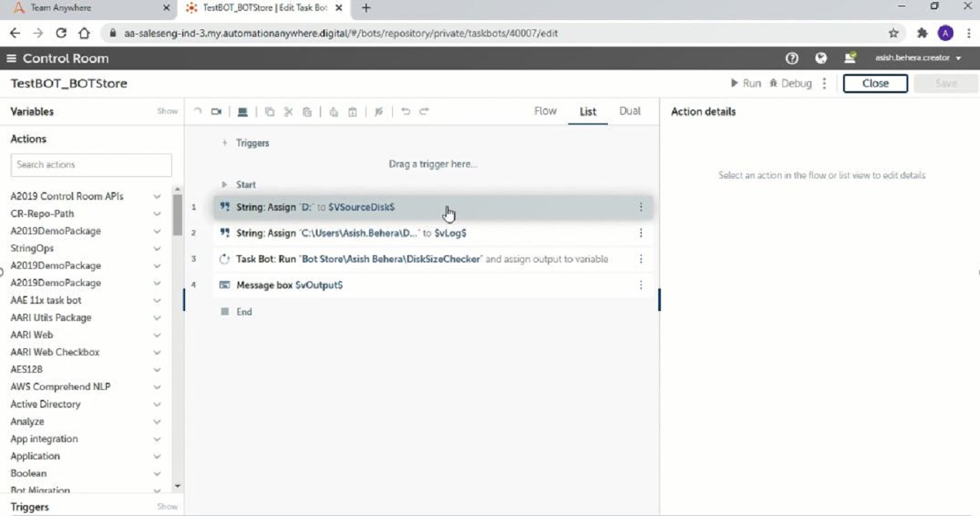Click the Actions list scrollbar thumb

178,214
